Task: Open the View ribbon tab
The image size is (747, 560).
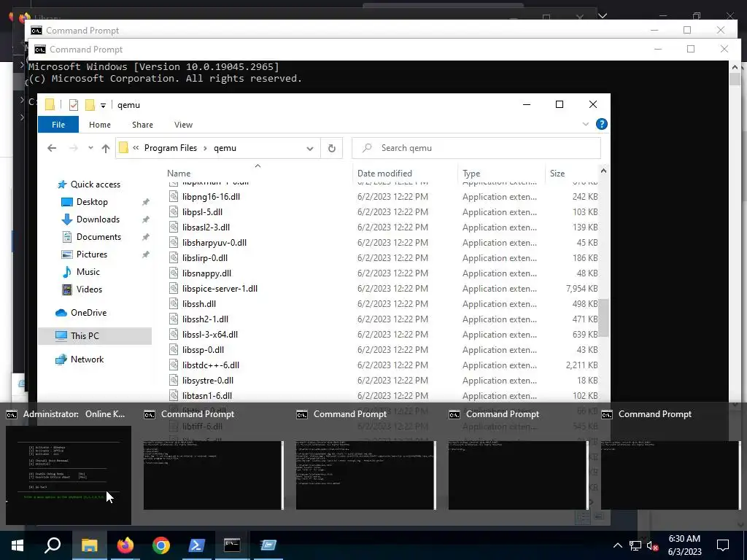Action: pyautogui.click(x=183, y=125)
